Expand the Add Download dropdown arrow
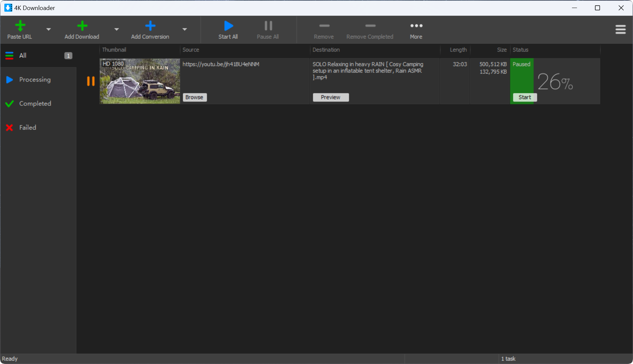Image resolution: width=633 pixels, height=364 pixels. tap(116, 29)
